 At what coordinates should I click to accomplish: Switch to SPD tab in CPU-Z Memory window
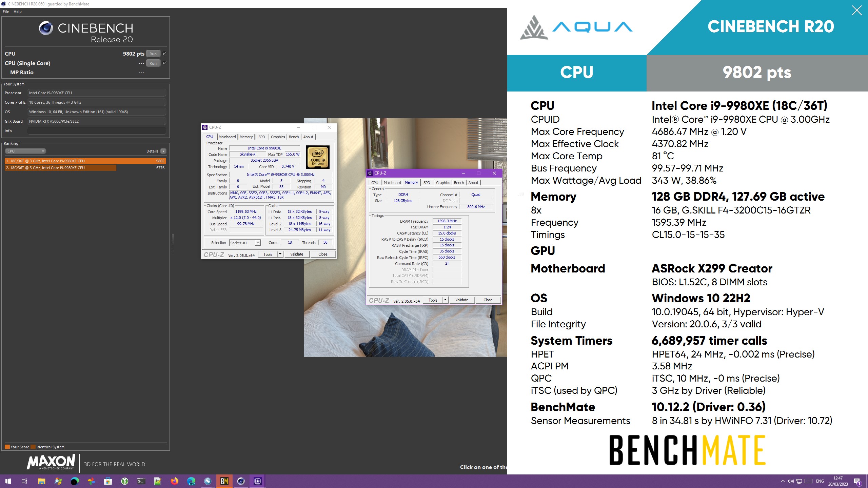[x=427, y=183]
